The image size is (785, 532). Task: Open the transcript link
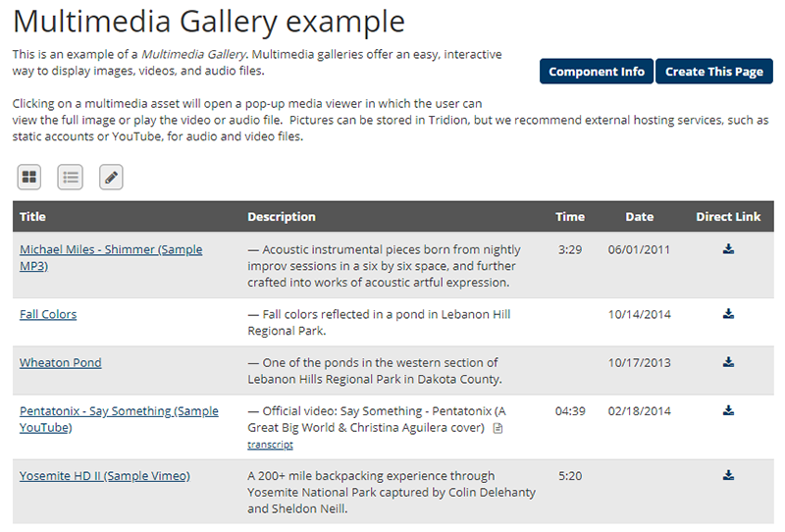coord(270,445)
